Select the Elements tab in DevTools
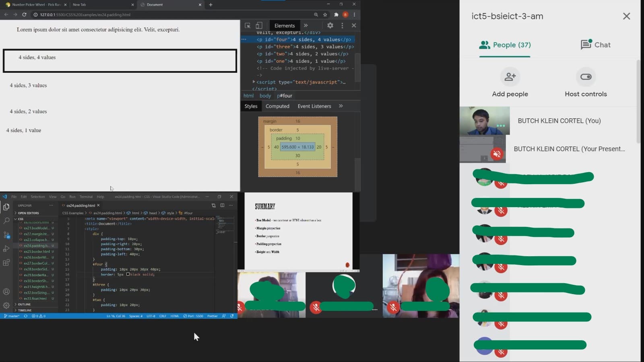The height and width of the screenshot is (362, 644). point(285,25)
